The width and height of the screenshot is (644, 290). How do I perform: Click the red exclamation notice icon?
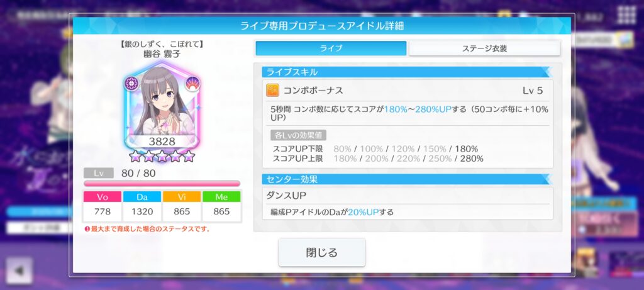[87, 229]
